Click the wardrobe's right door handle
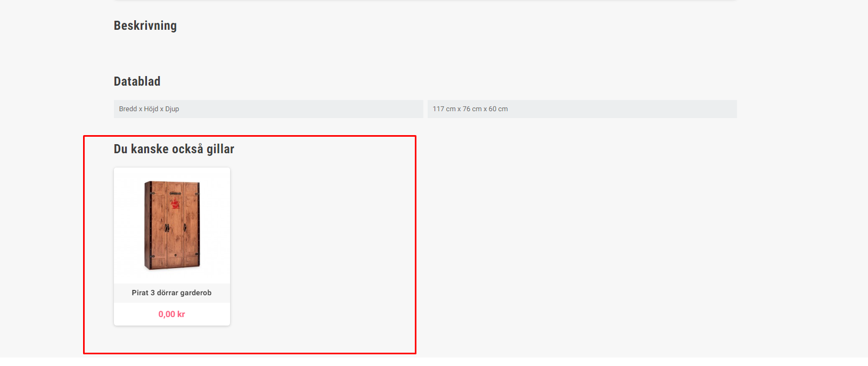The height and width of the screenshot is (366, 868). point(185,228)
